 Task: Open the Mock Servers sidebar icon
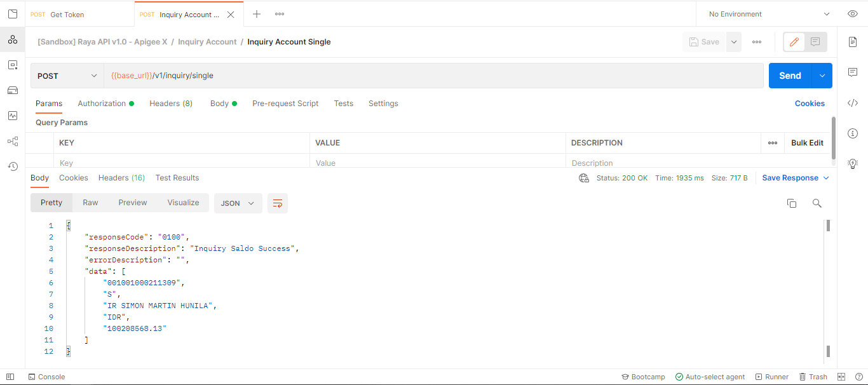(12, 90)
